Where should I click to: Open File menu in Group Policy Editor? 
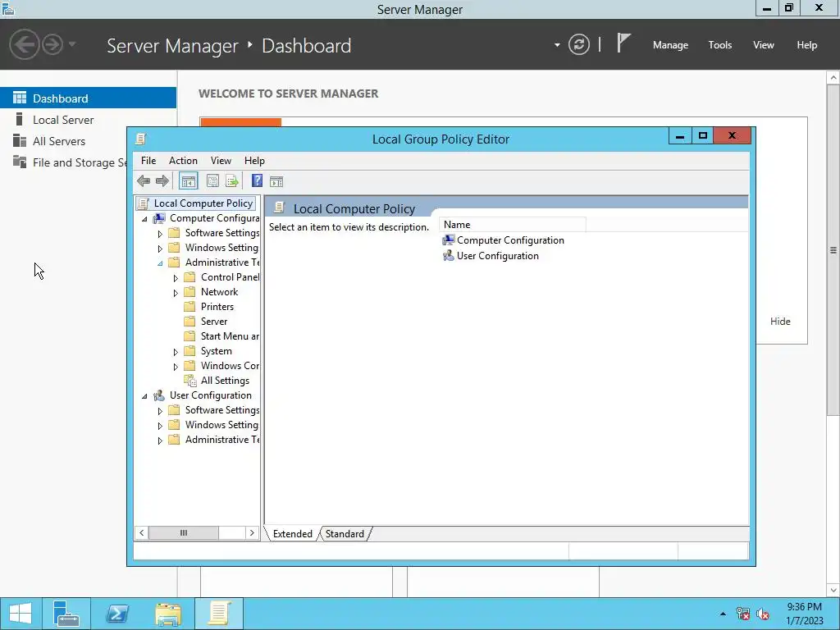(x=148, y=160)
